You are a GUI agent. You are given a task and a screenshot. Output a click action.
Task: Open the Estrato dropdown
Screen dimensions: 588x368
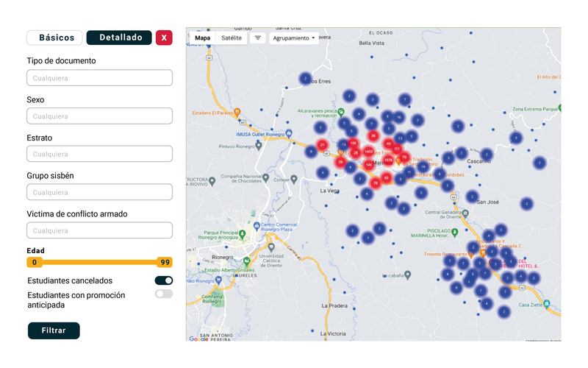click(x=99, y=154)
